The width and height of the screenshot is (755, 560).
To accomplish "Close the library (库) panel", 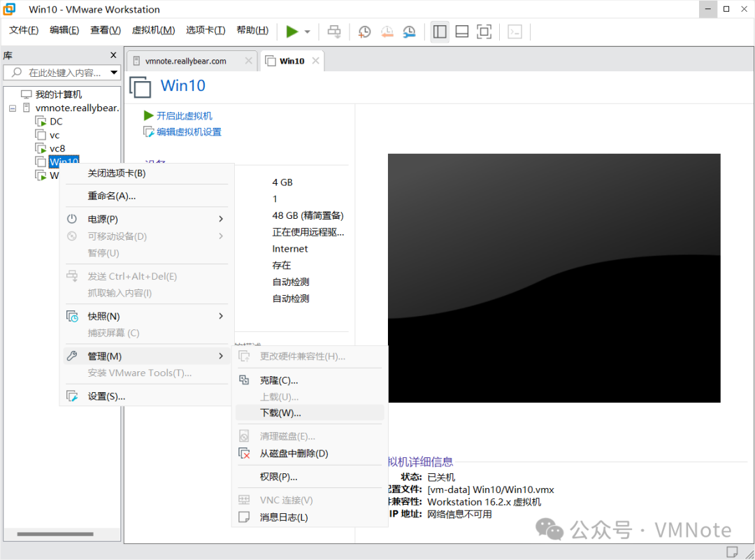I will pos(113,55).
